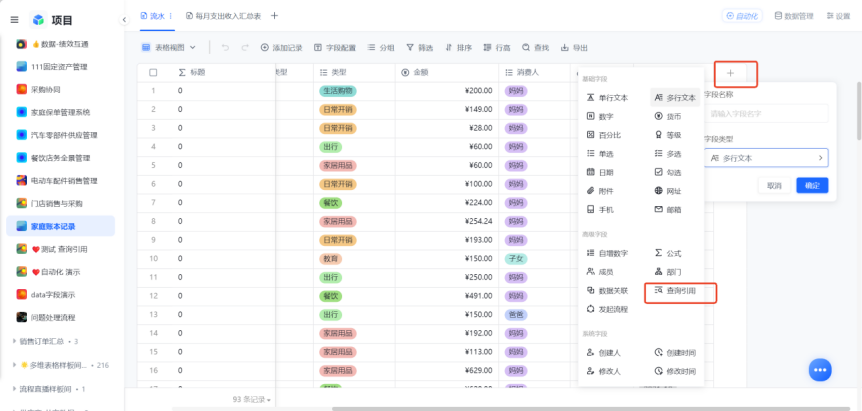Viewport: 862px width, 411px height.
Task: Select 单行文本 field type
Action: (607, 98)
